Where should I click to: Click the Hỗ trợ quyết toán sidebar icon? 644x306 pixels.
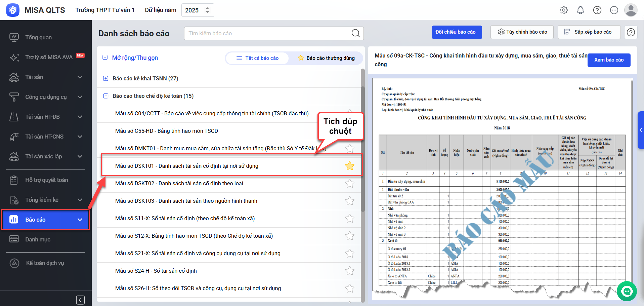pyautogui.click(x=14, y=180)
